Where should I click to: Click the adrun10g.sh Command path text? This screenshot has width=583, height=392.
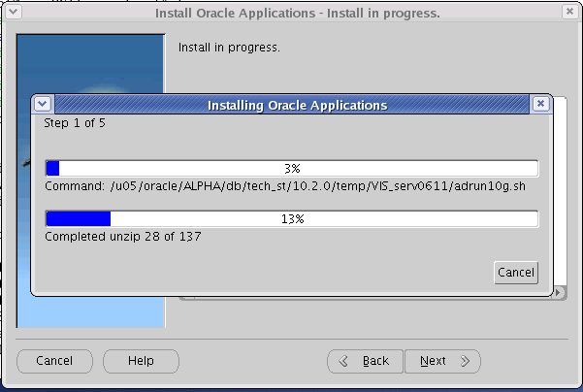(x=285, y=186)
